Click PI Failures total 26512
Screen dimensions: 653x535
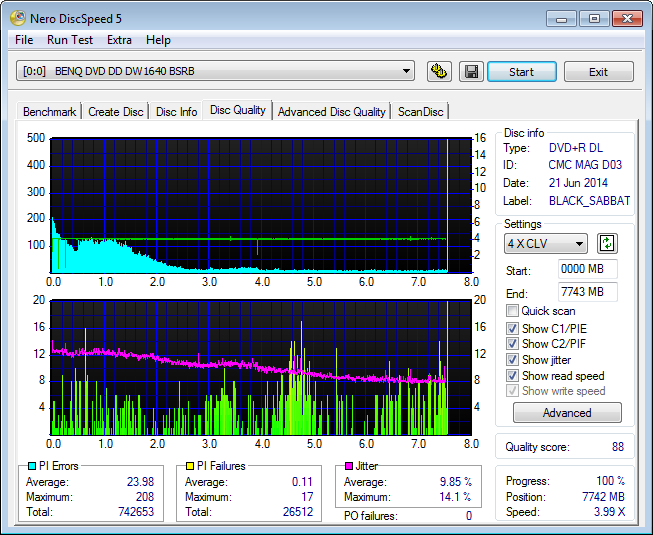(x=298, y=511)
